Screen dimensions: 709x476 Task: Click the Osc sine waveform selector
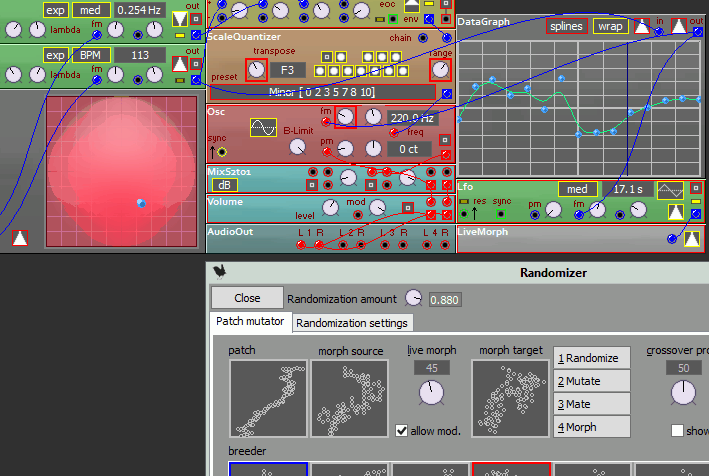[x=263, y=128]
